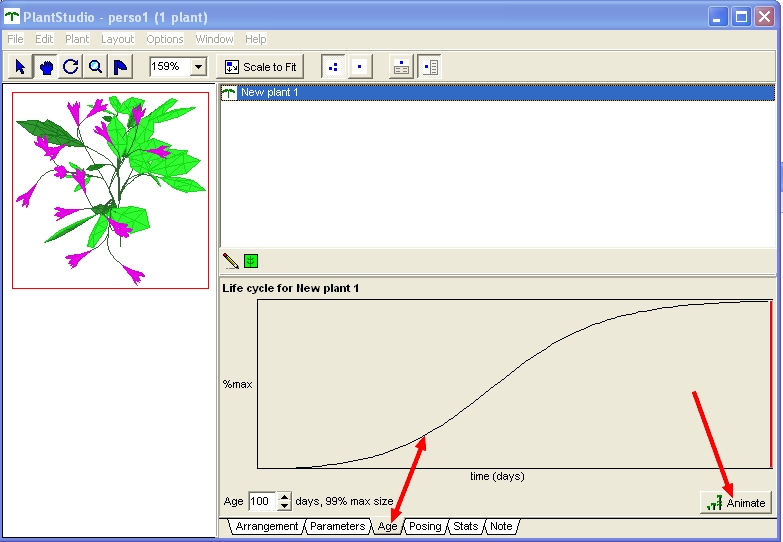Viewport: 783px width, 542px height.
Task: Open the Help menu
Action: 256,39
